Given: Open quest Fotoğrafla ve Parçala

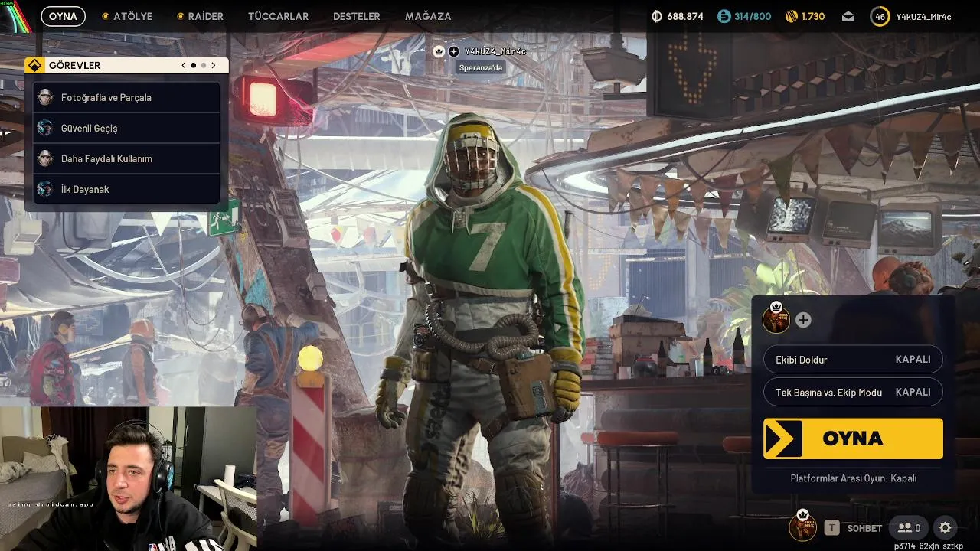Looking at the screenshot, I should click(x=127, y=97).
